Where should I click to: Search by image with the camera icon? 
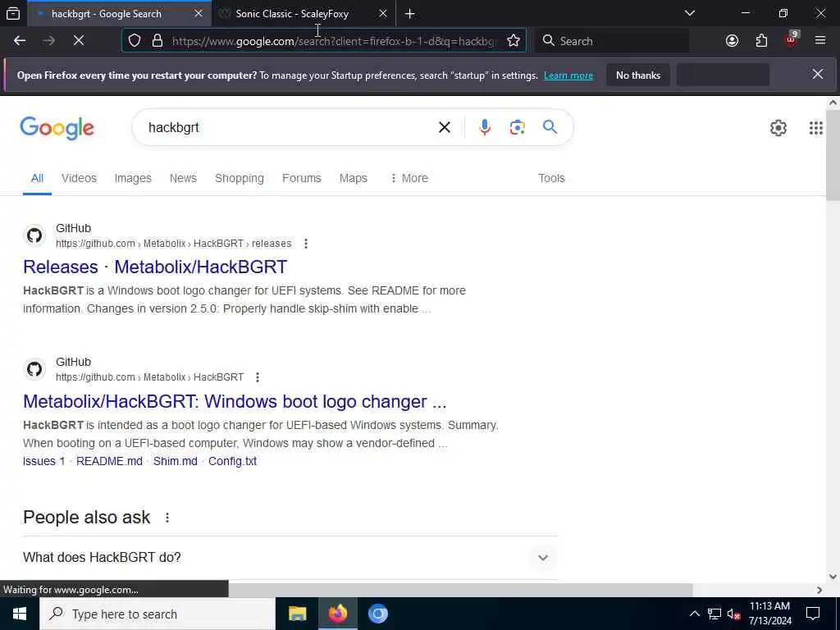[x=517, y=127]
